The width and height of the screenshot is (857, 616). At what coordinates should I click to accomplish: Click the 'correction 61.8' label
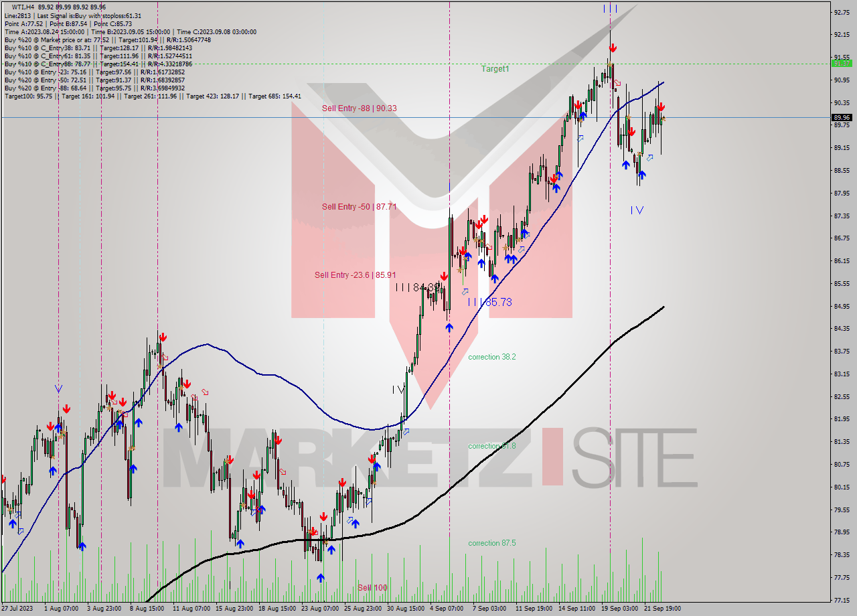492,446
